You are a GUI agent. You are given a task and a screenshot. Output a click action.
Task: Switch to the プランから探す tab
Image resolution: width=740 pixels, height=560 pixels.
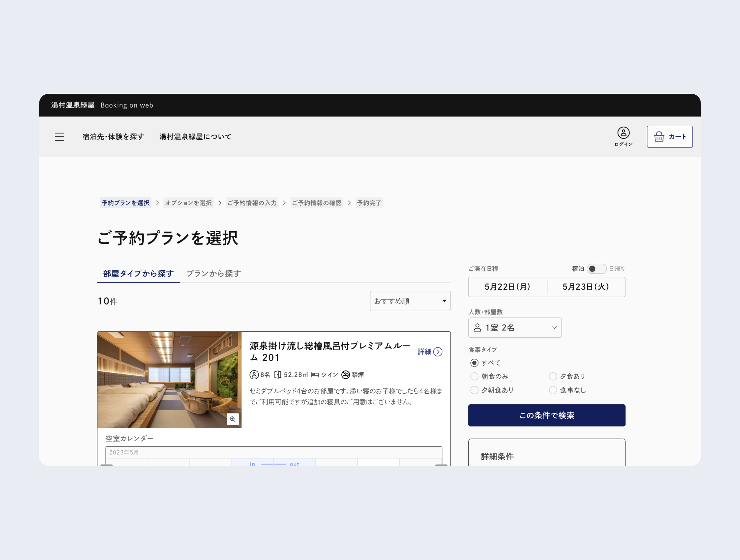[x=213, y=273]
